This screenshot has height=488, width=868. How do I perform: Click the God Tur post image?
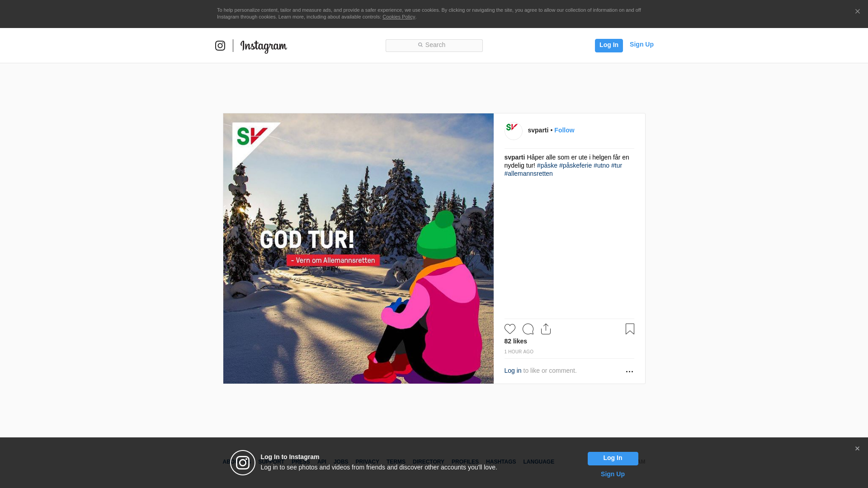tap(358, 248)
